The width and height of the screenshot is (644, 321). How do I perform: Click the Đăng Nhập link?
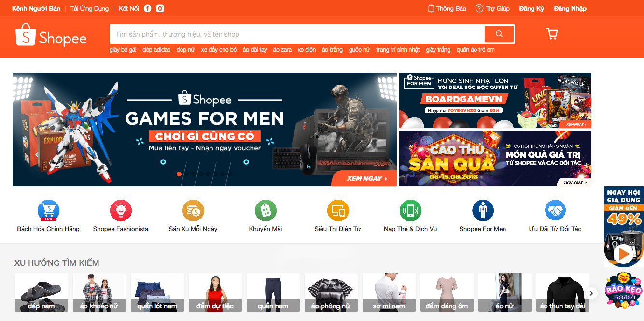pyautogui.click(x=570, y=8)
